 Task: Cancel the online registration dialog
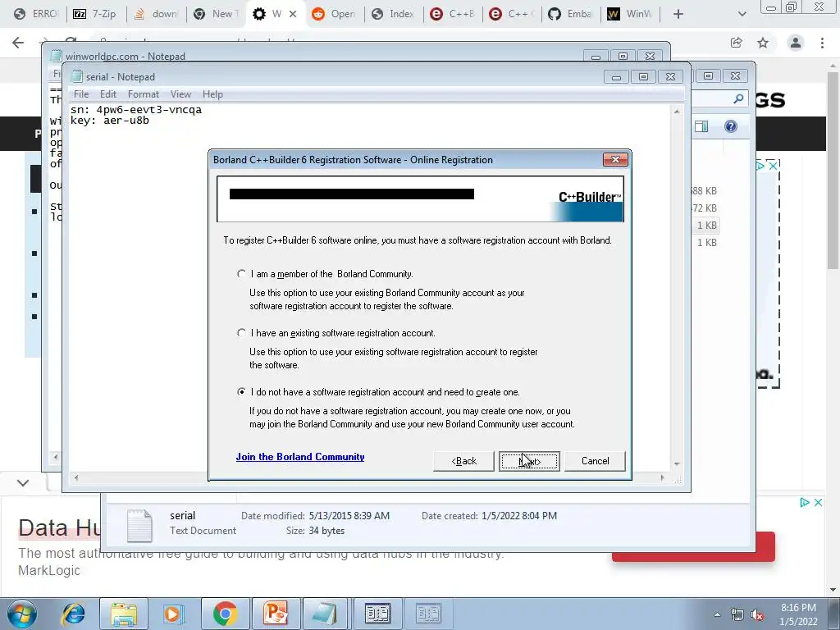point(596,461)
